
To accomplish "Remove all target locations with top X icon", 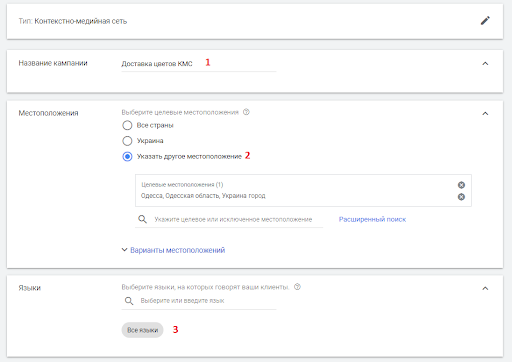I will tap(461, 185).
